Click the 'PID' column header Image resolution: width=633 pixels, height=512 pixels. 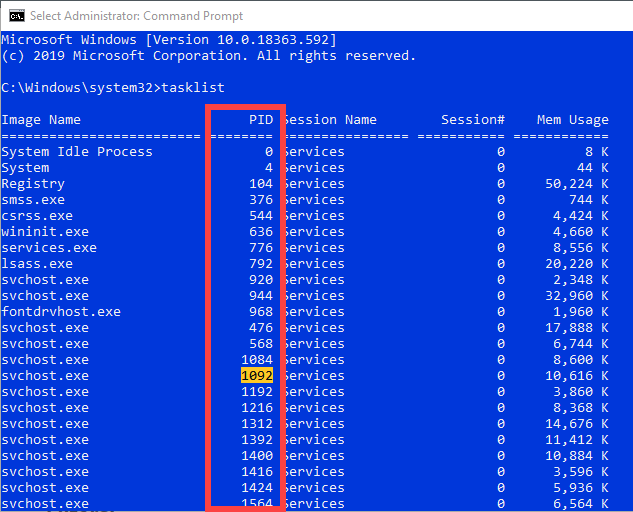(x=261, y=120)
